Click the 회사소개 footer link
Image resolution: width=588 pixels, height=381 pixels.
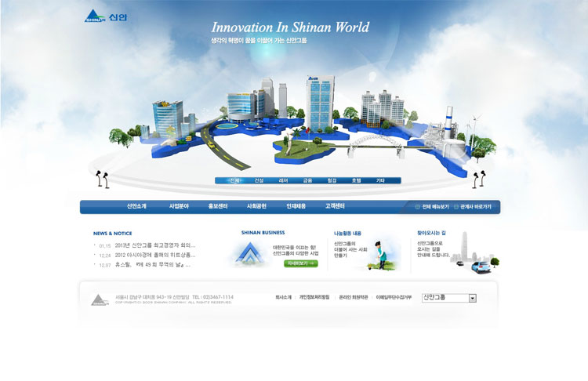click(284, 297)
